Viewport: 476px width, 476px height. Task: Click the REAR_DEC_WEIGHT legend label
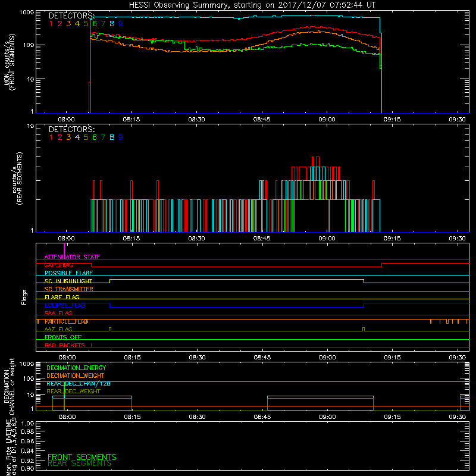pos(73,392)
